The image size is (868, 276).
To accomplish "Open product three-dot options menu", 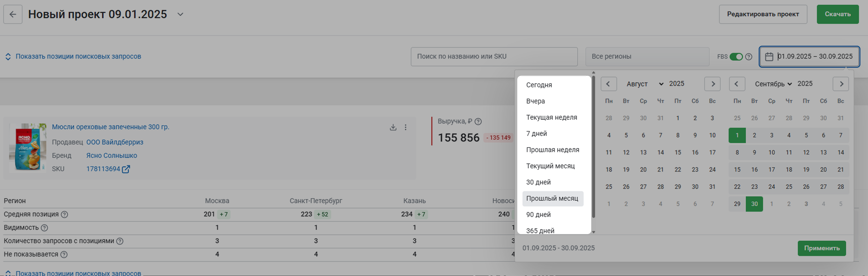I will coord(405,127).
